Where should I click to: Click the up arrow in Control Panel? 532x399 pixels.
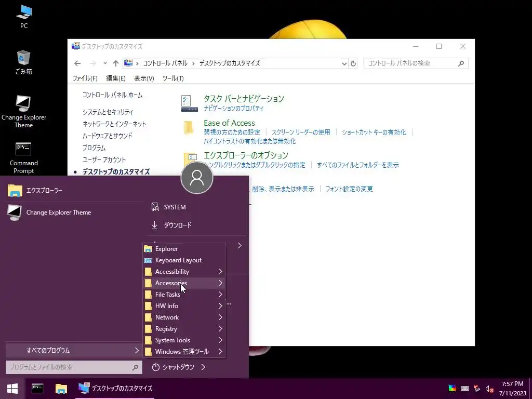[116, 63]
